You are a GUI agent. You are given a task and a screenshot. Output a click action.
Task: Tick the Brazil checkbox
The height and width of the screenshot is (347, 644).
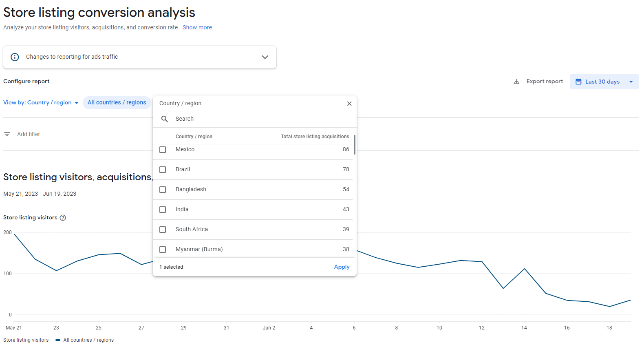point(163,170)
